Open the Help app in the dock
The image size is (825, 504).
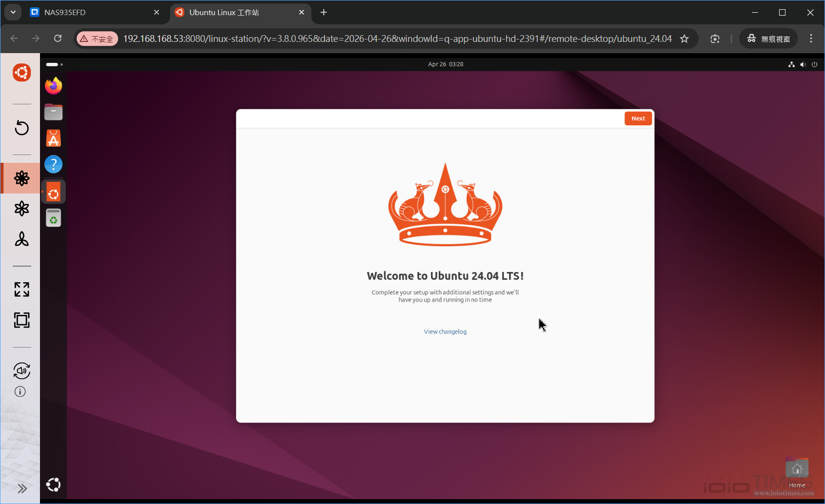tap(53, 164)
